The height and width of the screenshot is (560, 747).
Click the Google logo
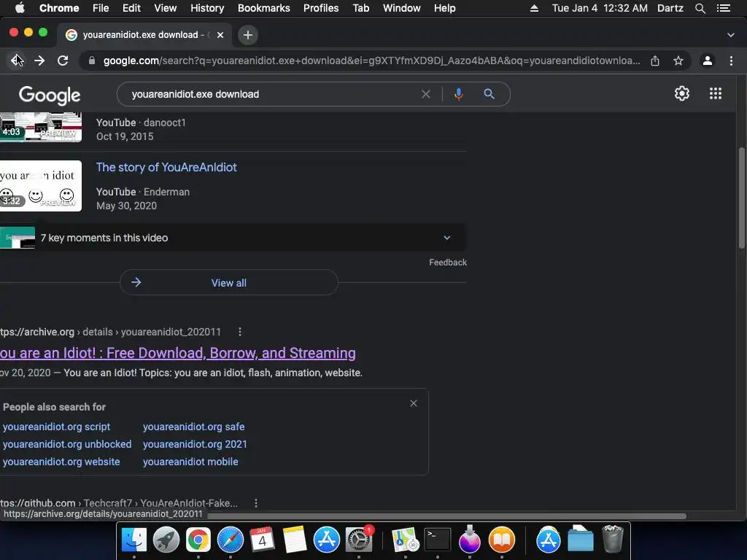pyautogui.click(x=50, y=96)
